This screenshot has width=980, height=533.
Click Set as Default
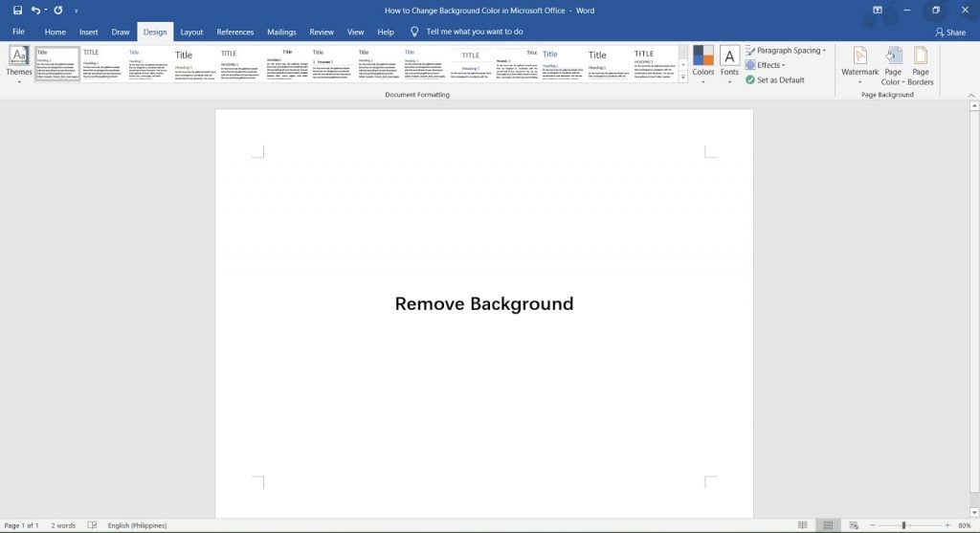pos(775,80)
